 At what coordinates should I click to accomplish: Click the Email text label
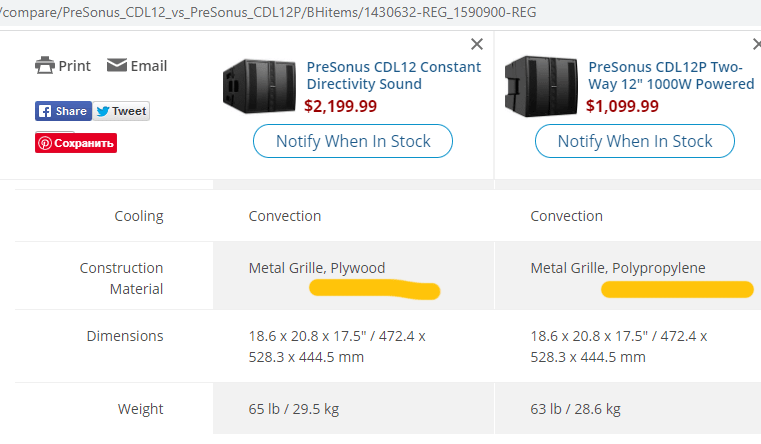149,66
